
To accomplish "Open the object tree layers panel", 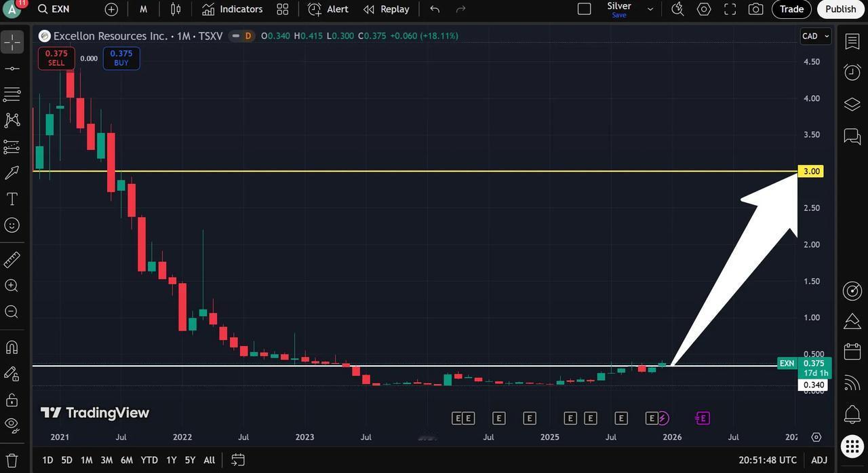I will pyautogui.click(x=852, y=104).
